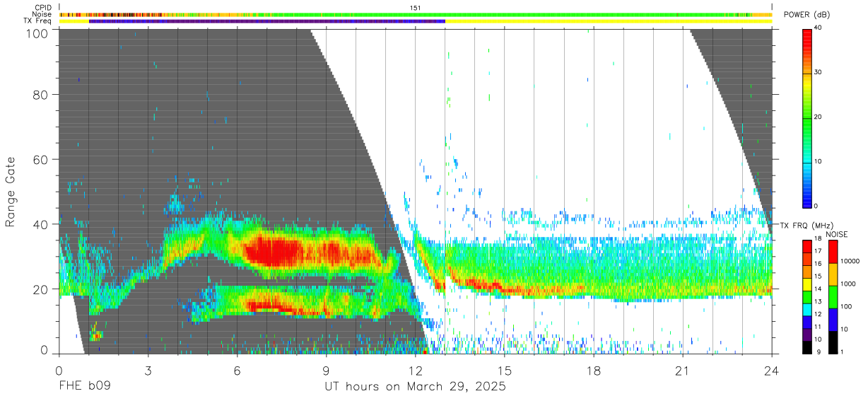The width and height of the screenshot is (868, 401).
Task: Click the 24 hour tick label
Action: pos(772,369)
